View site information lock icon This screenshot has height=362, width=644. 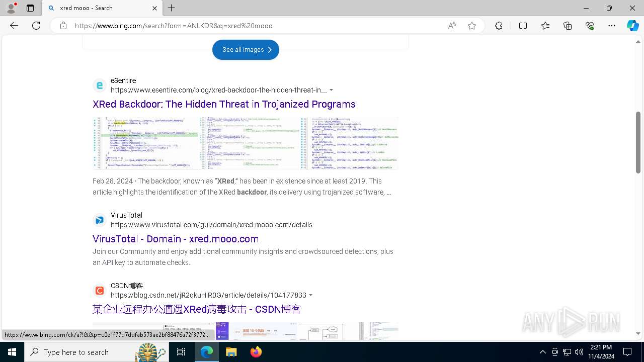pyautogui.click(x=63, y=26)
